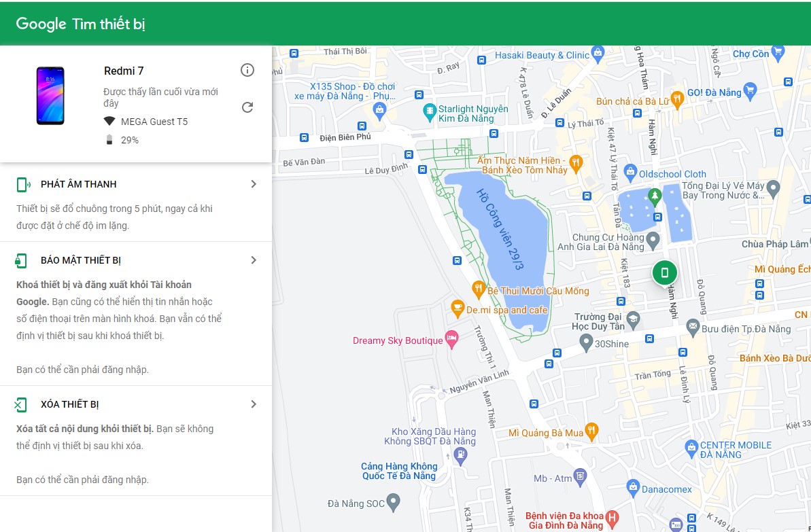Screen dimensions: 811x532
Task: Click the Redmi 7 device name
Action: (x=124, y=71)
